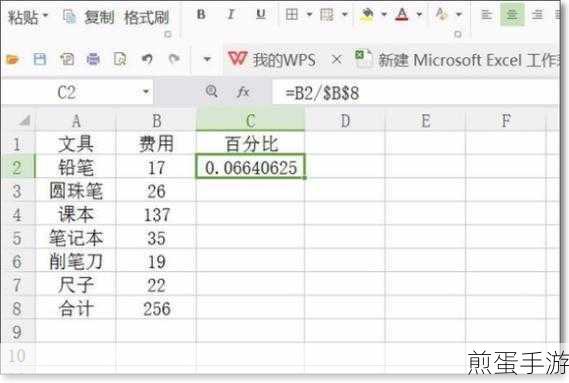Click the formula bar showing =B2/$B$8
569x383 pixels.
click(x=416, y=93)
